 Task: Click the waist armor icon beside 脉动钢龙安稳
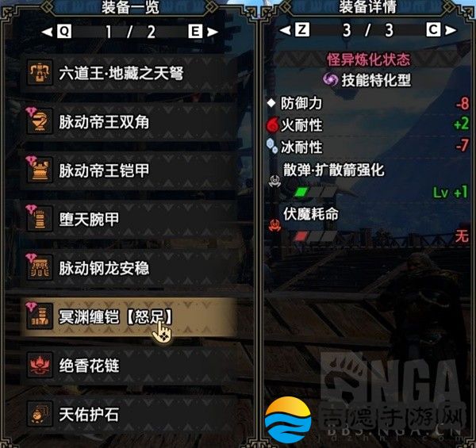click(x=40, y=267)
